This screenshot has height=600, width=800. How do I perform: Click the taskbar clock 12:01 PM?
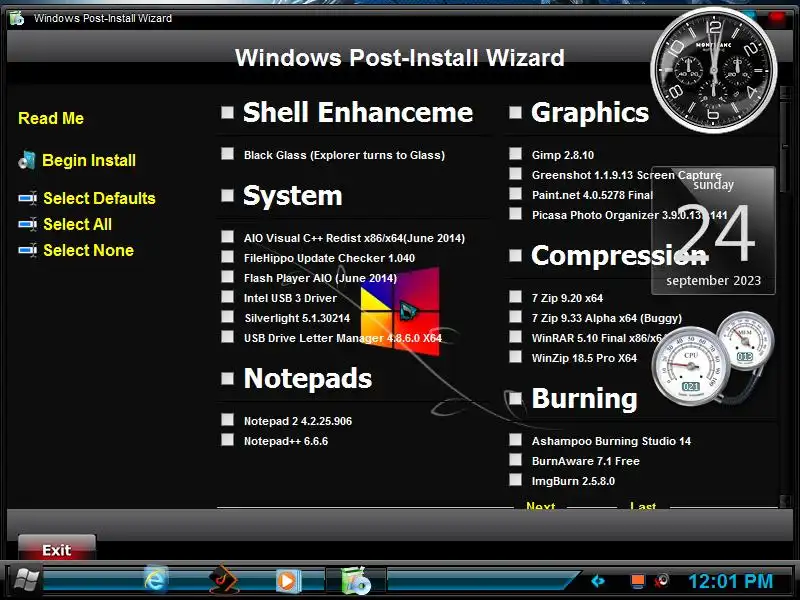[x=731, y=581]
